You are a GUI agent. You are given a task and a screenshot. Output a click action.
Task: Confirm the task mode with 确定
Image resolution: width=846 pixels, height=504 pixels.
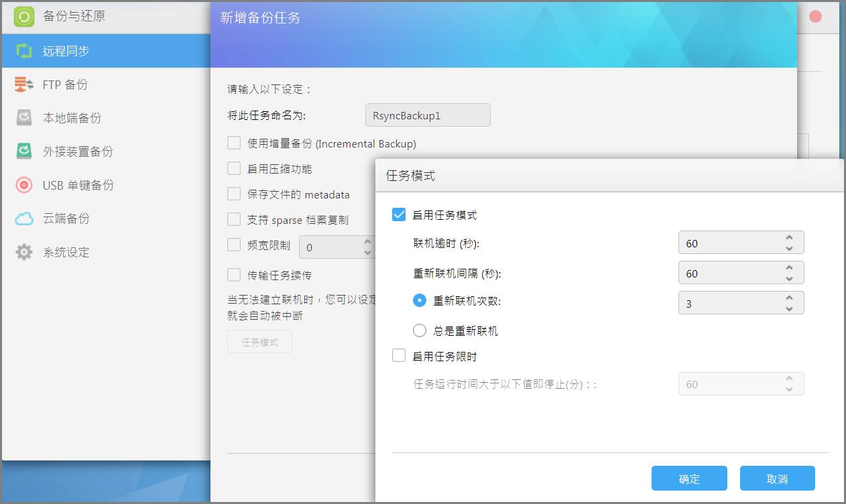689,479
